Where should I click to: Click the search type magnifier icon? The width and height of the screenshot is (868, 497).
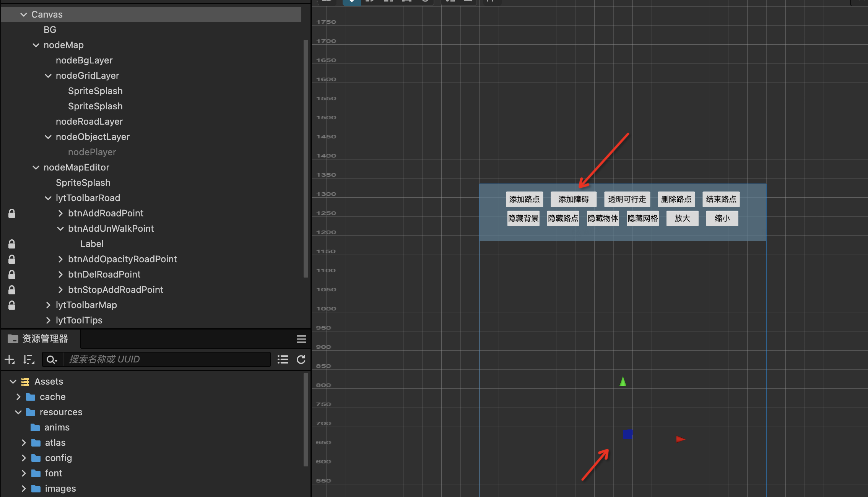click(x=51, y=359)
